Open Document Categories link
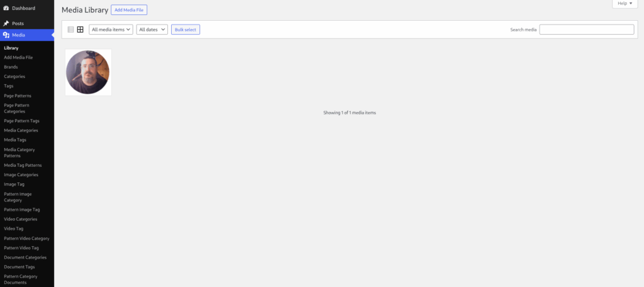This screenshot has height=287, width=644. 25,257
